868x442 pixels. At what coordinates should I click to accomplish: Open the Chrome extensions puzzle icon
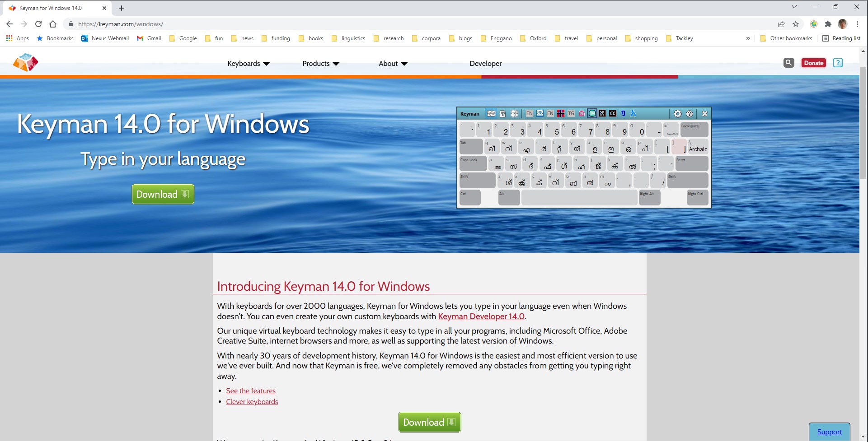click(x=828, y=24)
